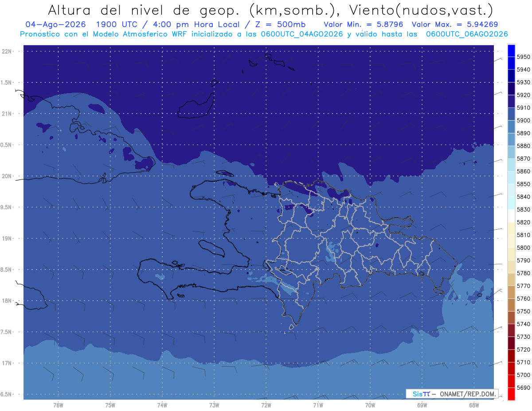Click the 5890 colorbar label

[x=524, y=133]
